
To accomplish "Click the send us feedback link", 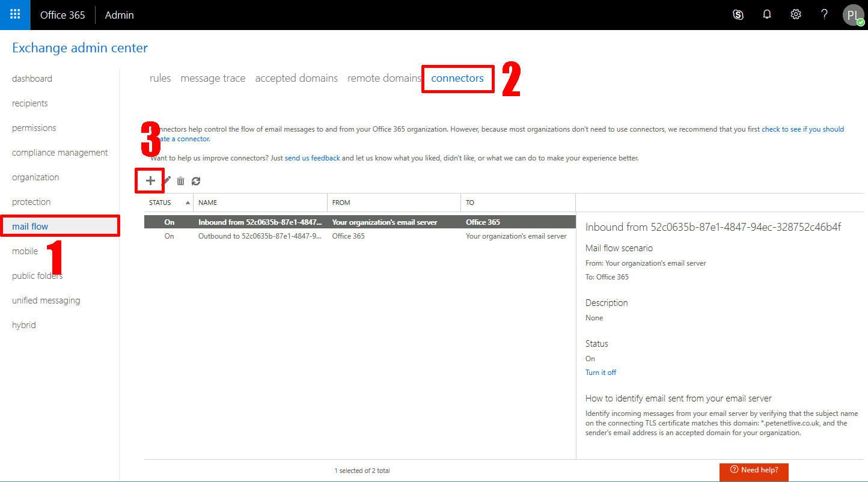I will coord(311,157).
